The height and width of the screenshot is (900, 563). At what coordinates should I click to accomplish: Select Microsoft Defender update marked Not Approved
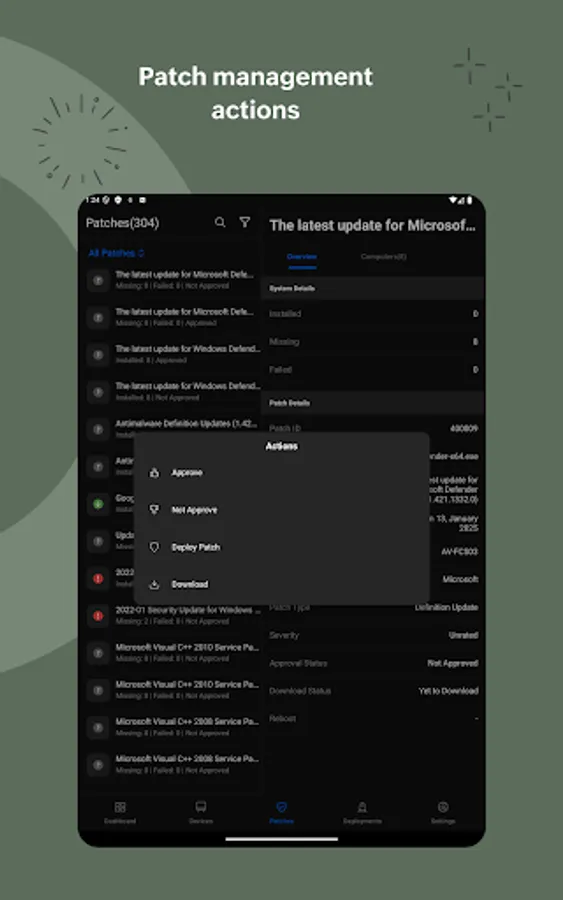170,280
